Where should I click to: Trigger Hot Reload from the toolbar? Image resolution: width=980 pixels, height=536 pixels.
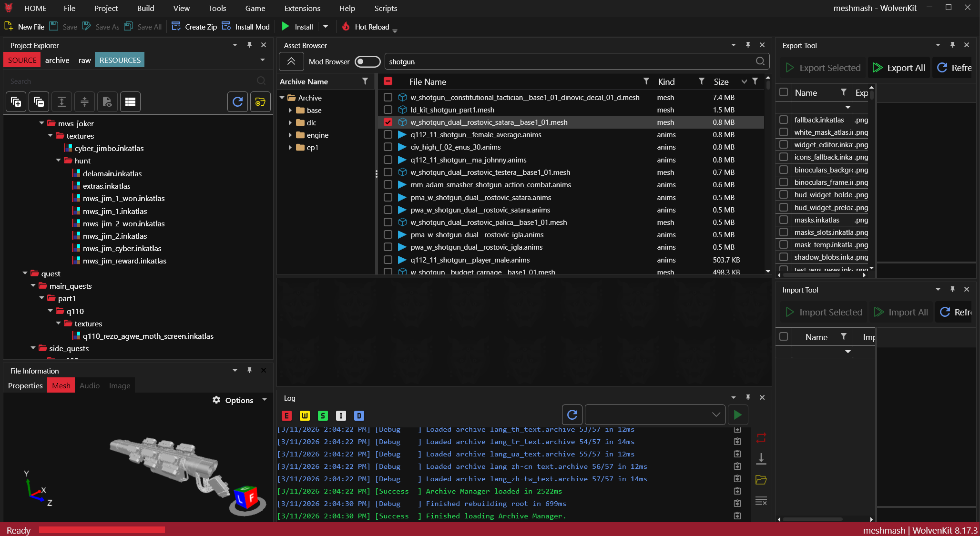(346, 27)
